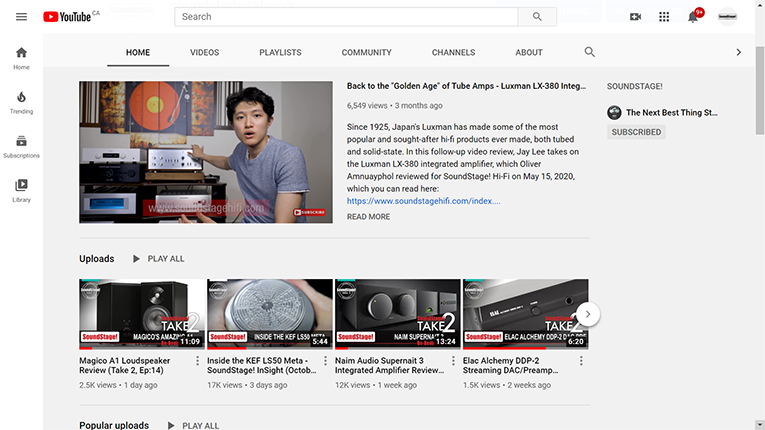
Task: Open the hamburger guide menu
Action: [x=21, y=17]
